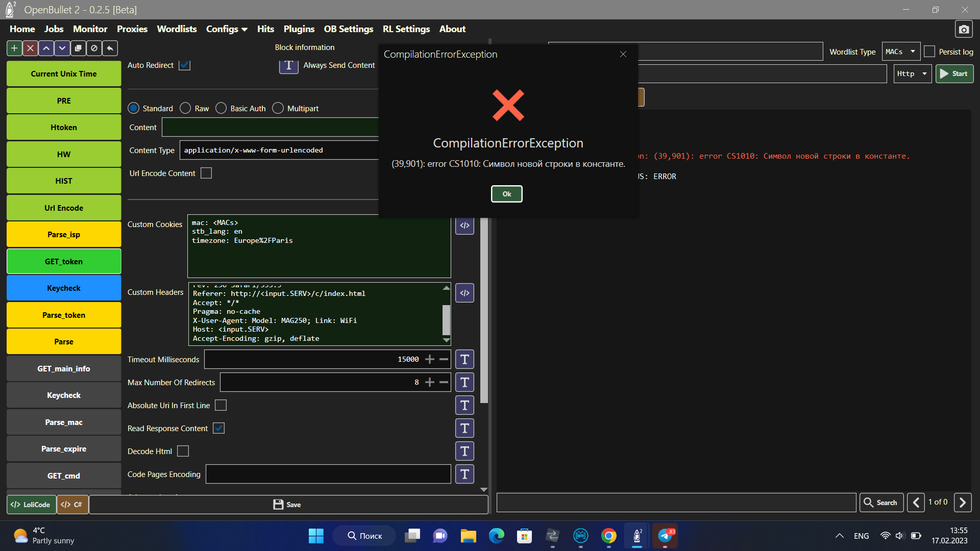Toggle text mode for Max Number Of Redirects

pos(464,382)
